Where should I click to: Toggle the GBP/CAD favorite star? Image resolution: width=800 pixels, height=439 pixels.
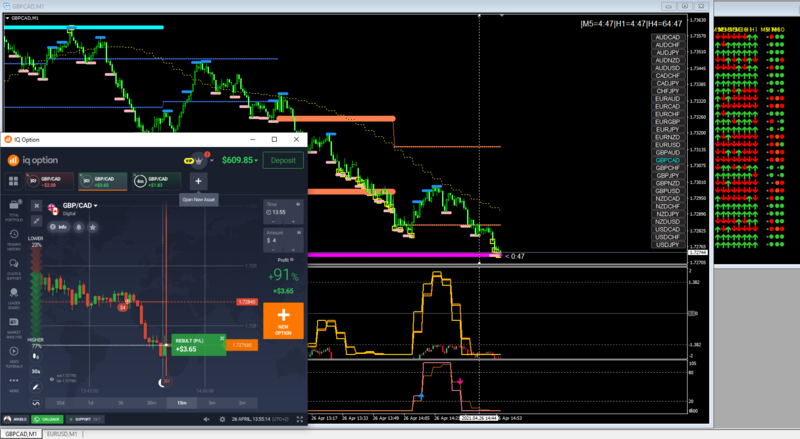tap(93, 227)
